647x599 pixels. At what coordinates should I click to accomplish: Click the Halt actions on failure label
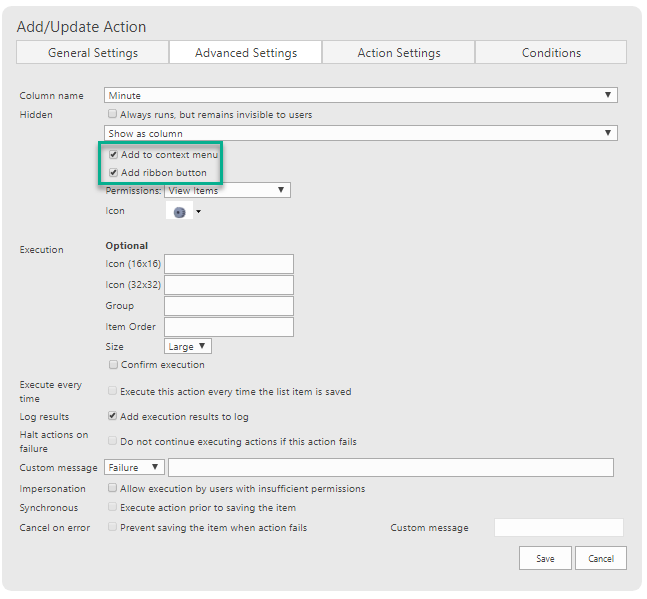pyautogui.click(x=54, y=442)
